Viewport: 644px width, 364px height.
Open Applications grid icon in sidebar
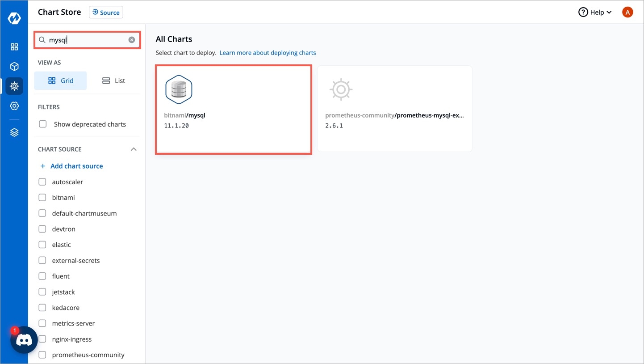pyautogui.click(x=14, y=47)
